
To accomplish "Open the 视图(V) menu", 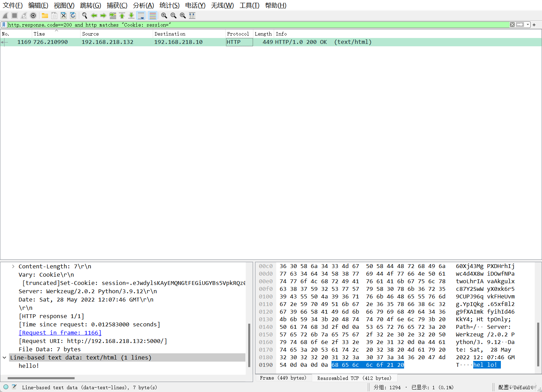I will click(64, 6).
